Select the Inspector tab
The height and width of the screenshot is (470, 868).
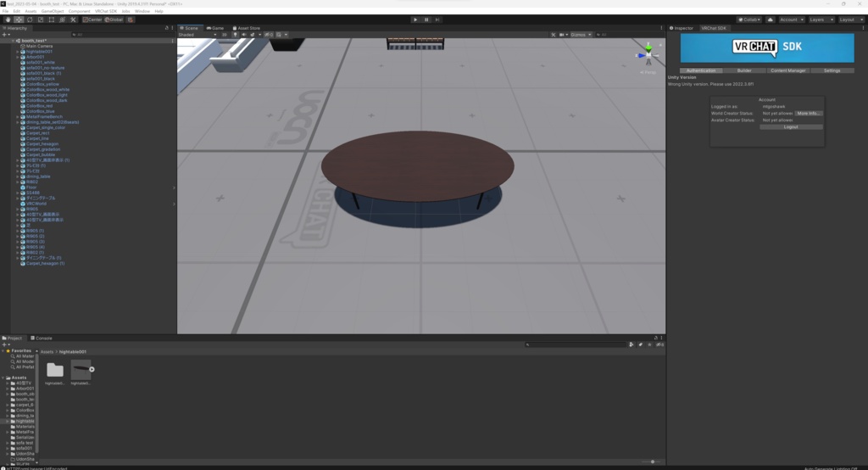coord(682,28)
